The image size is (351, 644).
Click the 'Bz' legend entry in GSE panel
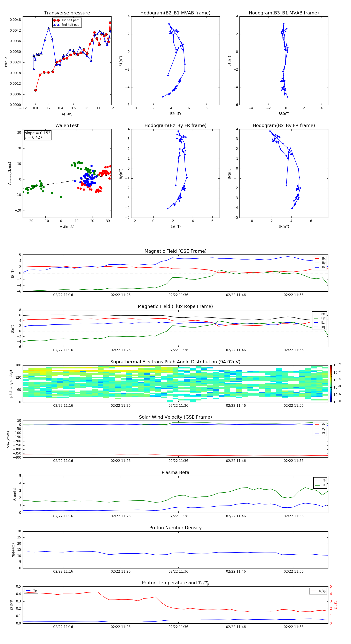point(320,268)
